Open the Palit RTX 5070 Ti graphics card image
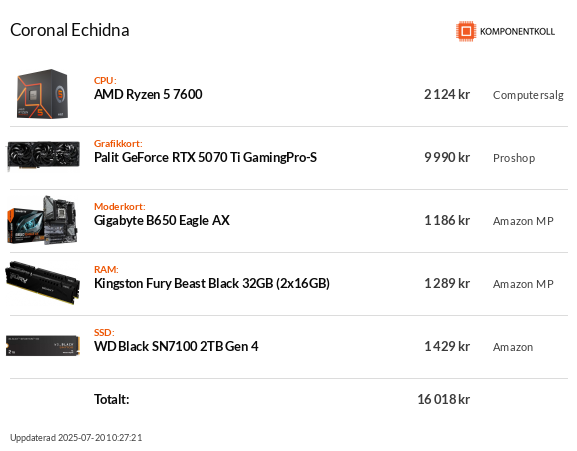 tap(43, 156)
